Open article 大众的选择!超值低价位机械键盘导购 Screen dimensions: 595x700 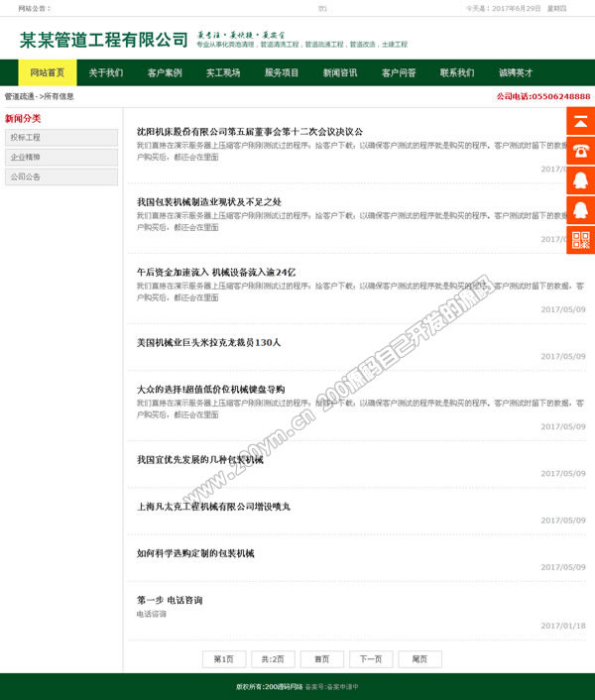point(210,390)
